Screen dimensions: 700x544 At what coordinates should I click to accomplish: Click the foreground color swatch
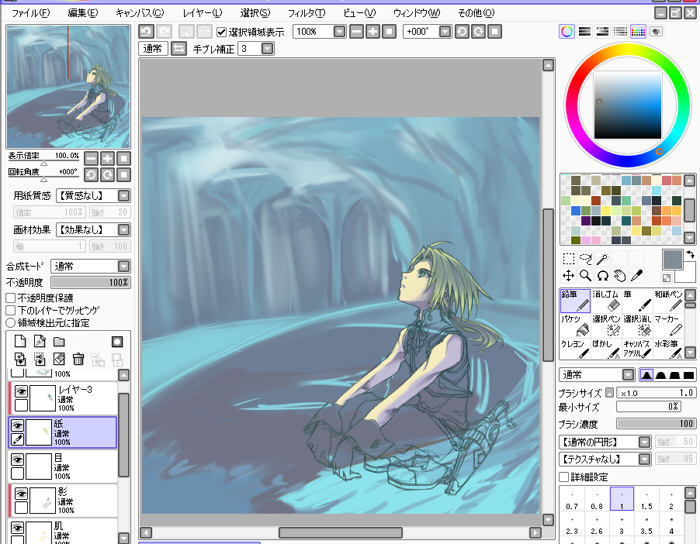672,260
